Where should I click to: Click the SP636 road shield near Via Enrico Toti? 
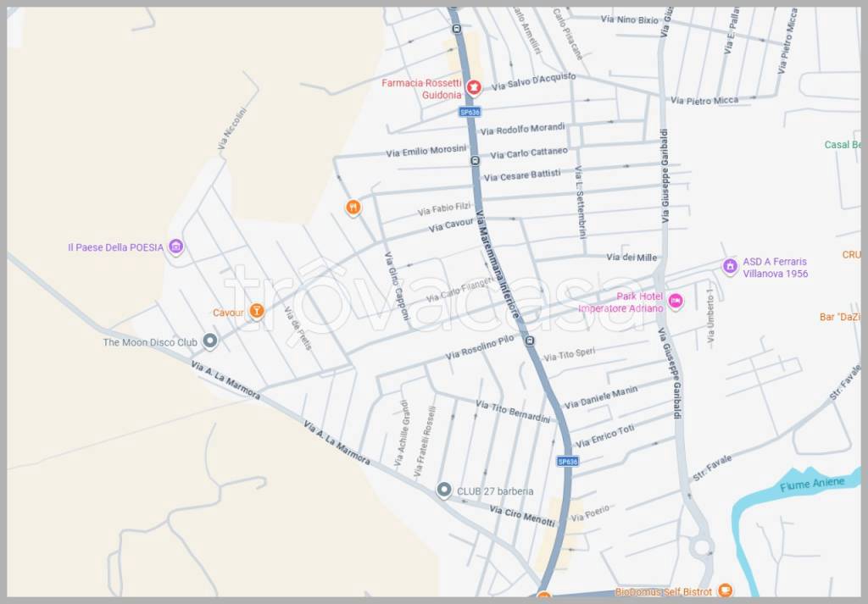(x=567, y=462)
